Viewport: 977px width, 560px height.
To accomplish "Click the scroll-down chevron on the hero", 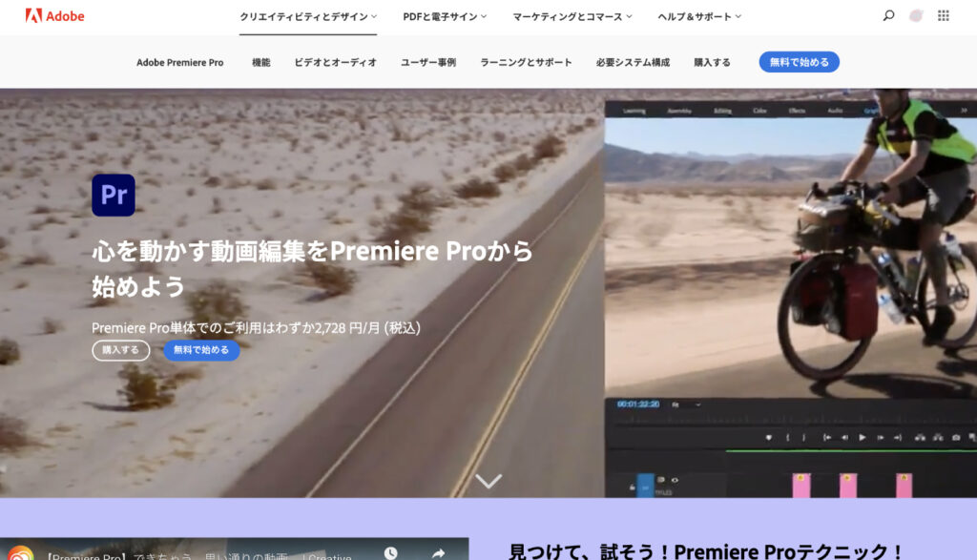I will click(488, 481).
